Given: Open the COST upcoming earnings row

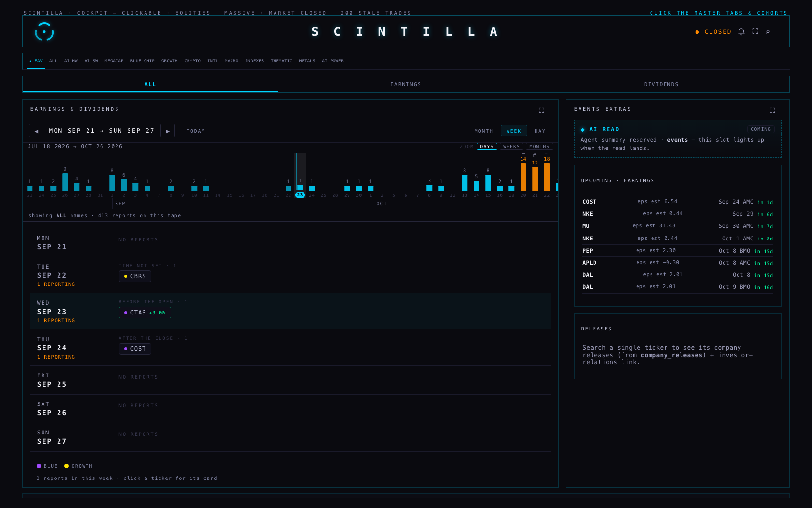Looking at the screenshot, I should (x=678, y=202).
